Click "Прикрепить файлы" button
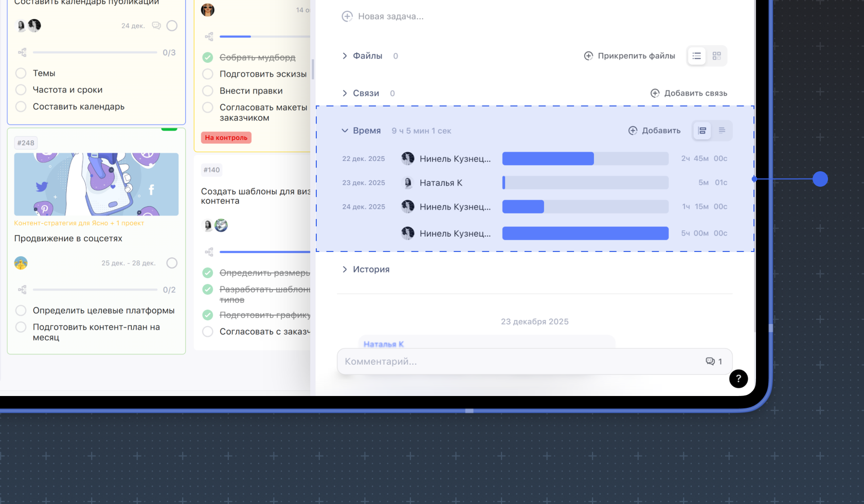 pyautogui.click(x=629, y=56)
